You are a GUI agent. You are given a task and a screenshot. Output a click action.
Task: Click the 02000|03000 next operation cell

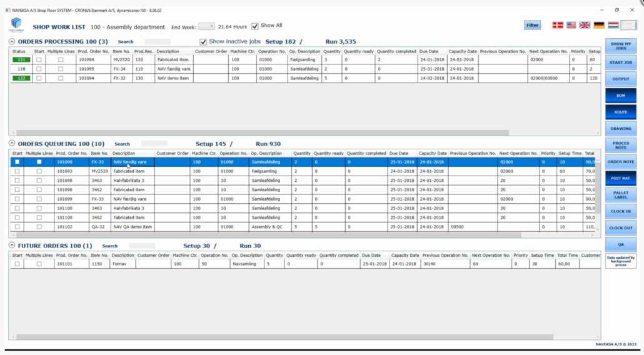(x=548, y=78)
